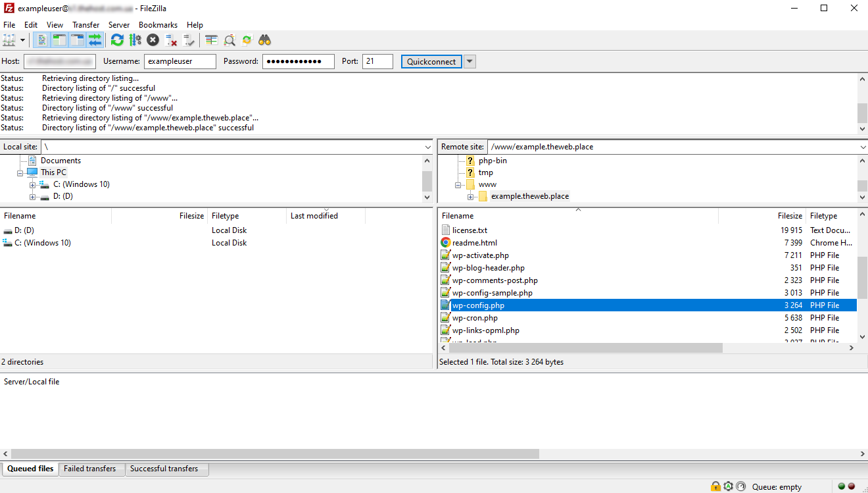This screenshot has width=868, height=493.
Task: Disconnect from the current server
Action: [x=171, y=40]
